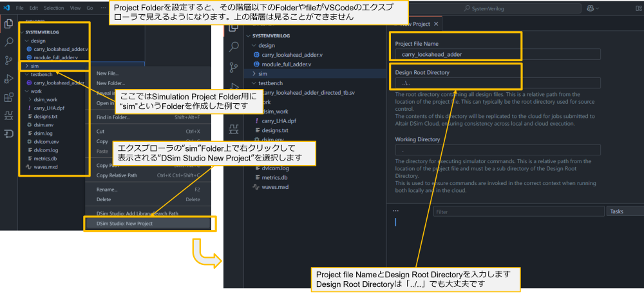Choose Find in Folder... in context menu
The height and width of the screenshot is (294, 644).
tap(148, 117)
